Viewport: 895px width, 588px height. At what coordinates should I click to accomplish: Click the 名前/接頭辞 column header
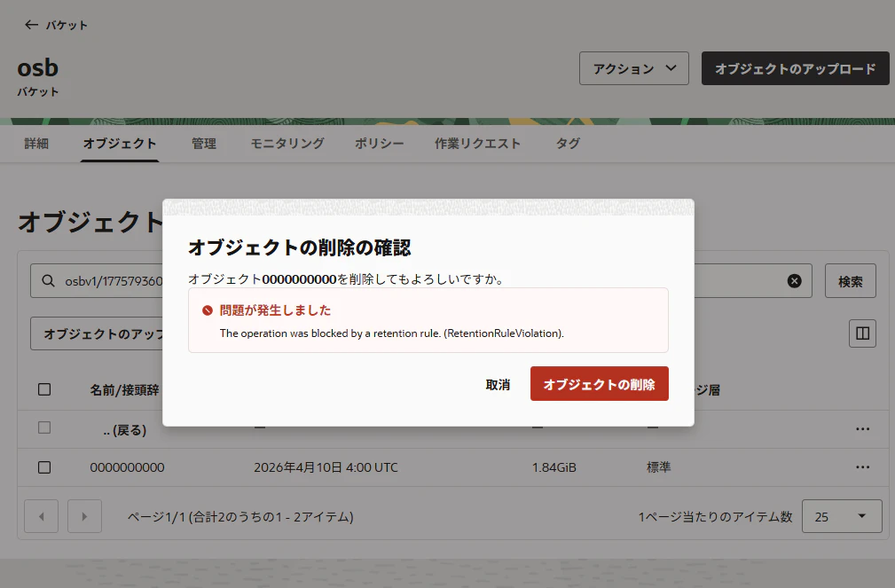(x=124, y=390)
